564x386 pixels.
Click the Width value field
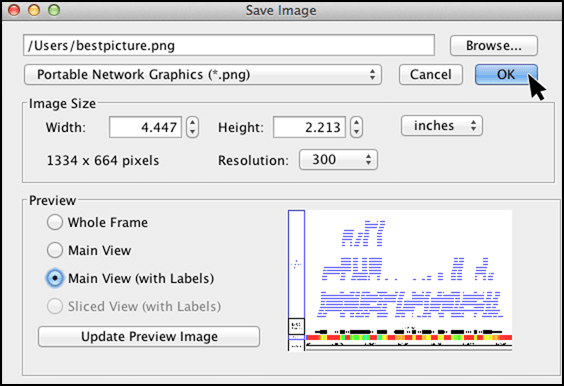145,127
